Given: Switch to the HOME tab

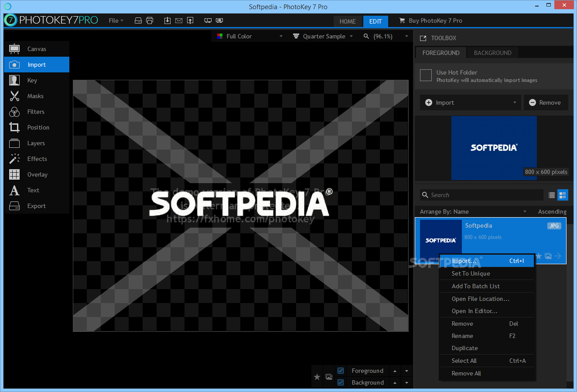Looking at the screenshot, I should point(348,21).
